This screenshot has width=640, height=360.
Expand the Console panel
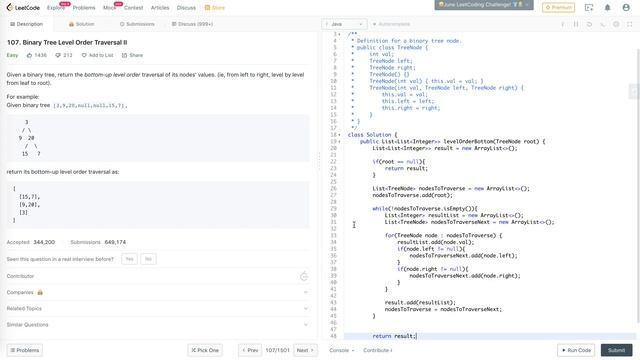click(x=342, y=350)
